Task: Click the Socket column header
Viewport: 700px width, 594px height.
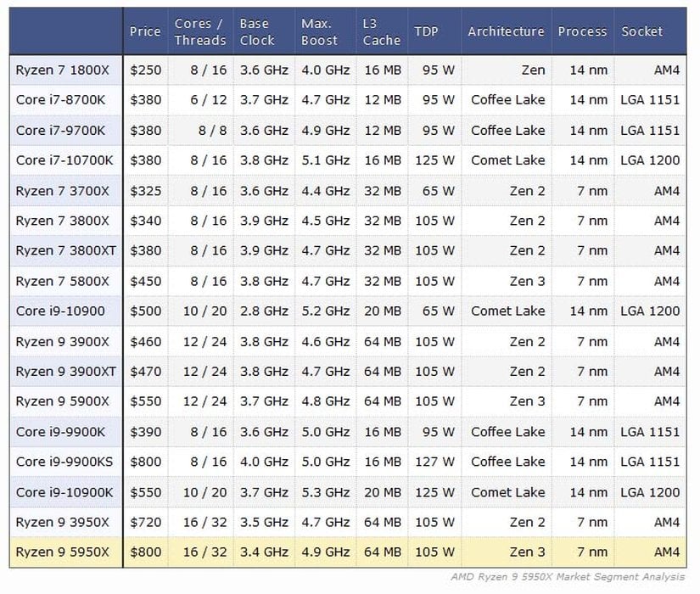Action: 641,31
